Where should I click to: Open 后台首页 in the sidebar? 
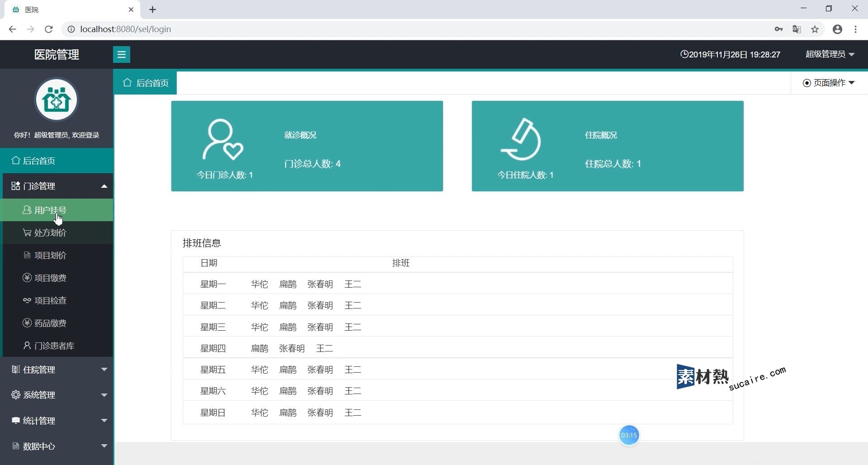tap(57, 161)
